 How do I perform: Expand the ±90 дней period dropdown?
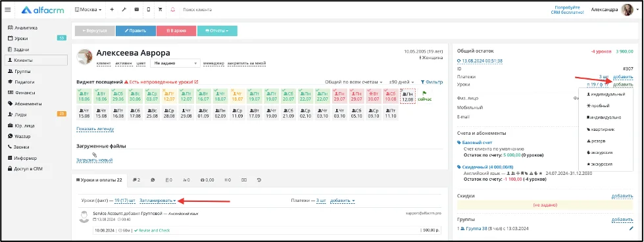point(402,82)
